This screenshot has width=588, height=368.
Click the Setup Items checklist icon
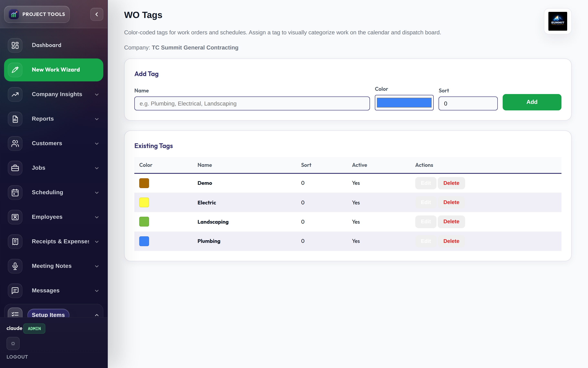click(x=15, y=313)
